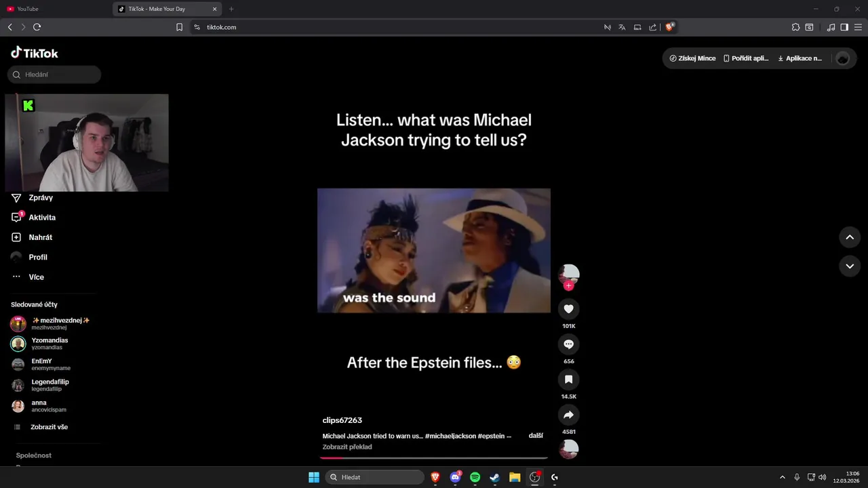Click Zobrazit překlad translation link
Screen dimensions: 868x488
[347, 447]
